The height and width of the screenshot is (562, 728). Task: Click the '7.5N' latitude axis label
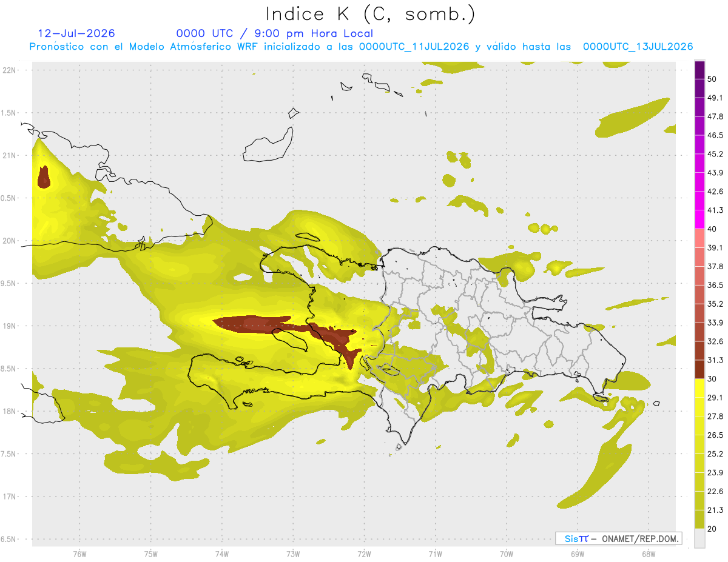(8, 454)
